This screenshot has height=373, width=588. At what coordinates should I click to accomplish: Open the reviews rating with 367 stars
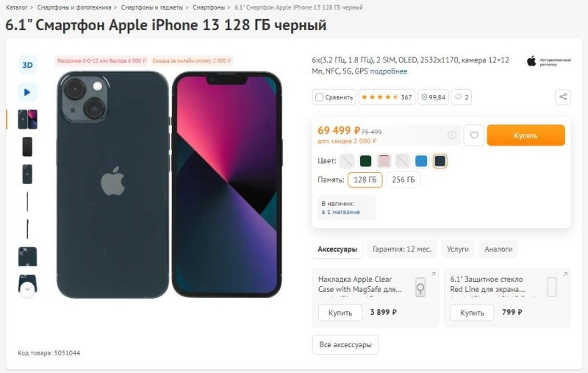[x=387, y=97]
